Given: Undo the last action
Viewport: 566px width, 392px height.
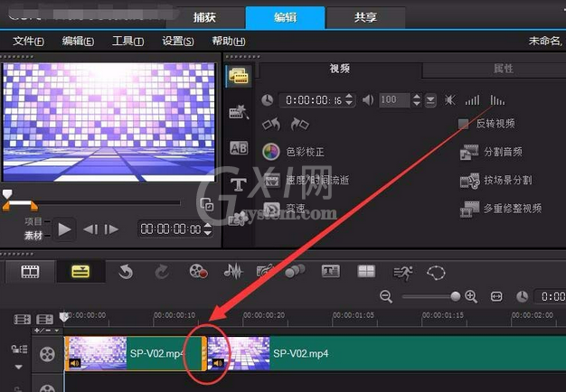Looking at the screenshot, I should click(x=126, y=272).
